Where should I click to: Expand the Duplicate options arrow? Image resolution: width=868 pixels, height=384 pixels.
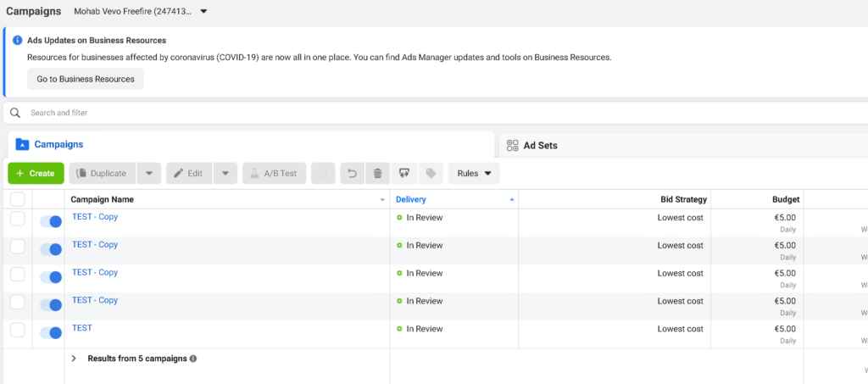coord(148,173)
